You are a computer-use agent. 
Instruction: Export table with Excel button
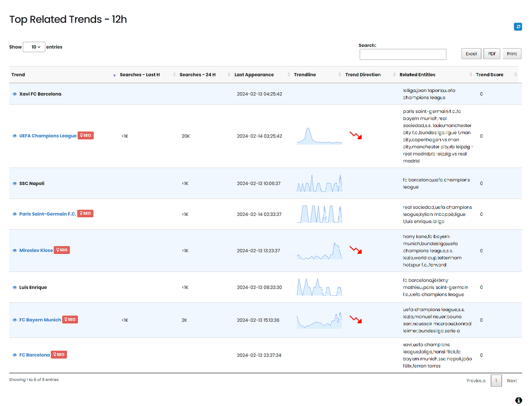click(471, 54)
